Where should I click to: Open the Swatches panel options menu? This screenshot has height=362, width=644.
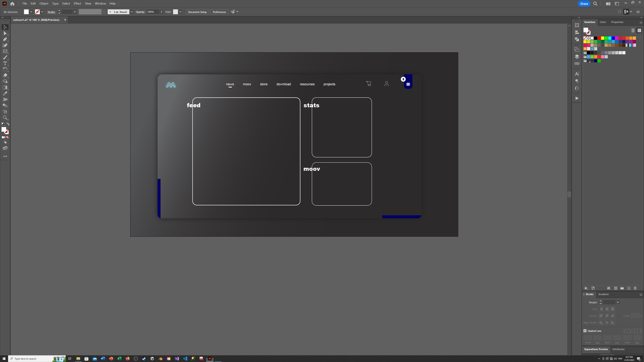pos(641,22)
